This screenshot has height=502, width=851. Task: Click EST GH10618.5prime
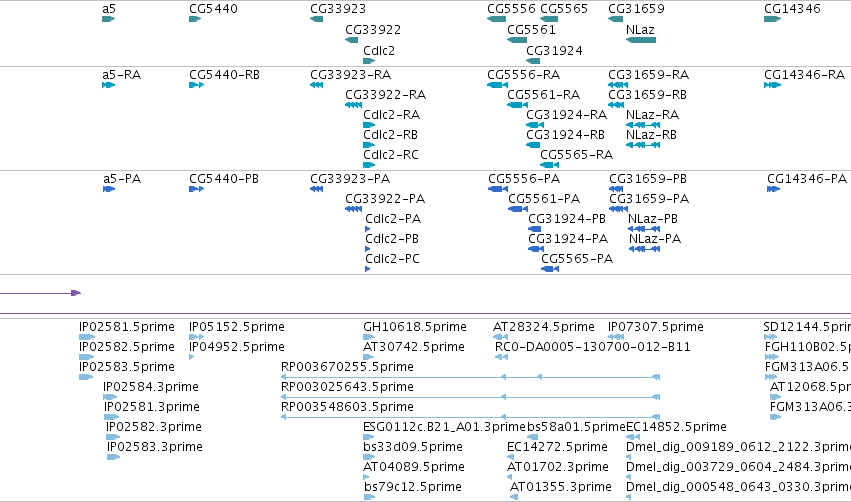coord(415,327)
